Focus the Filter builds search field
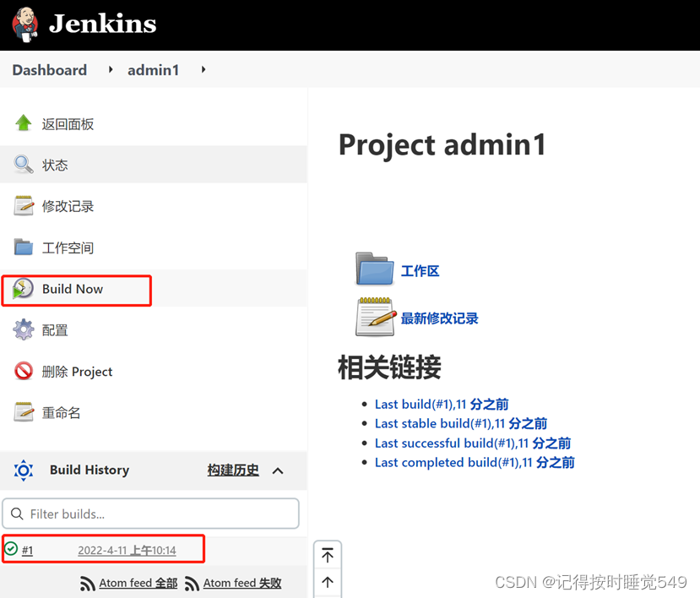 pos(150,514)
